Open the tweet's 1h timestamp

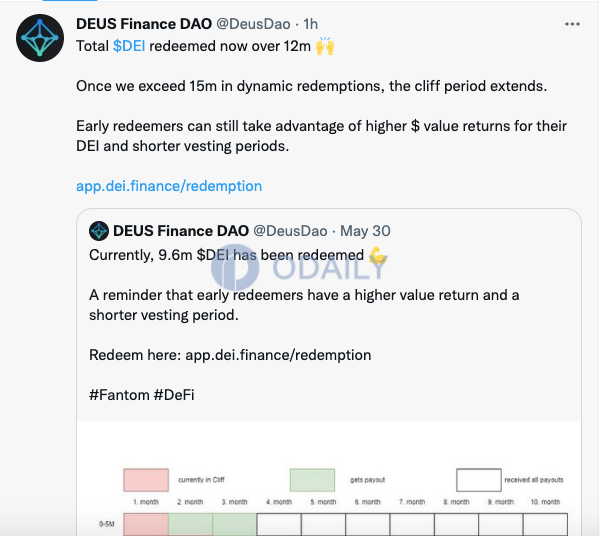[310, 24]
